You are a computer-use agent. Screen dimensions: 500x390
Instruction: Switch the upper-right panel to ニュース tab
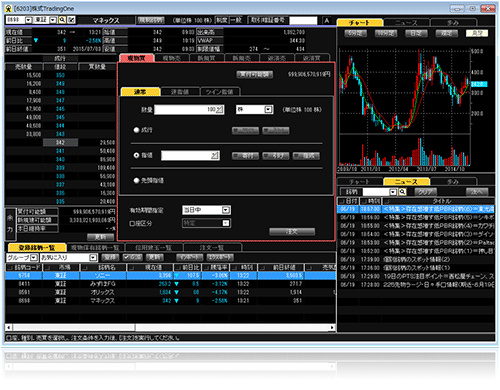(406, 23)
